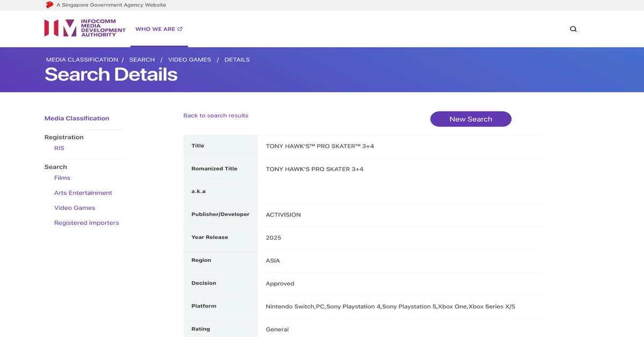Click the Singapore Government lion crest icon
The image size is (644, 337).
[50, 5]
